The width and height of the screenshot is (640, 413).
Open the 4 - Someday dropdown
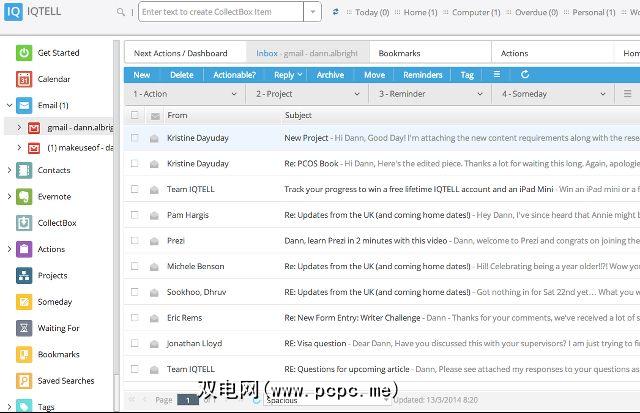[553, 94]
